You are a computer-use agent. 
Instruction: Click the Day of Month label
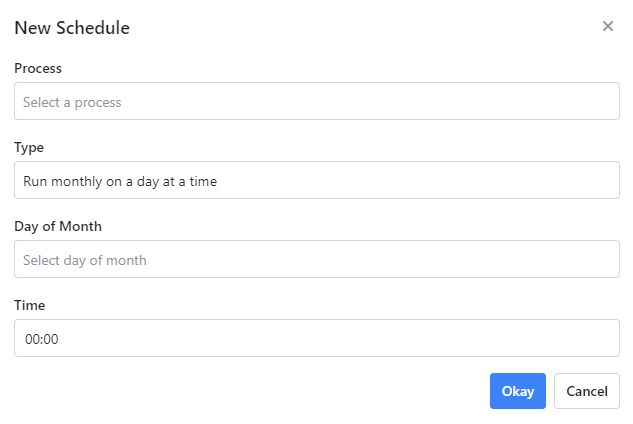click(58, 226)
